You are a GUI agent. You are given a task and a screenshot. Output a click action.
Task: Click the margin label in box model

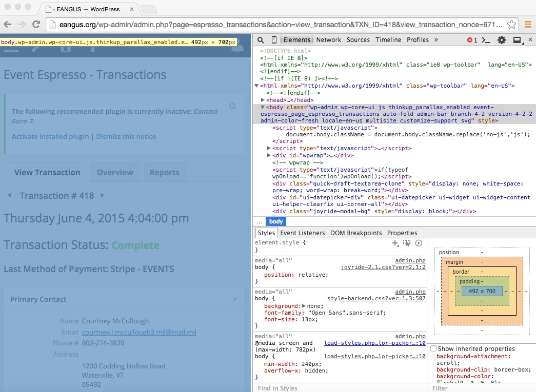(x=454, y=262)
